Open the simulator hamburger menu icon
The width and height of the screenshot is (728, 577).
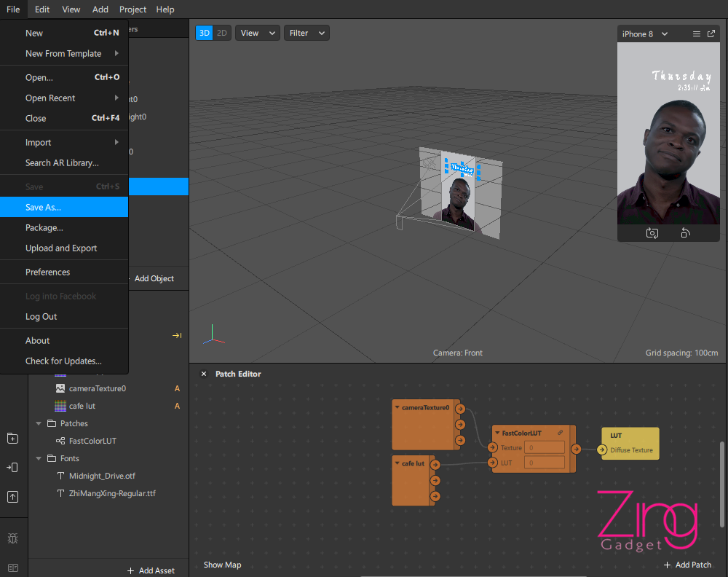pos(697,34)
